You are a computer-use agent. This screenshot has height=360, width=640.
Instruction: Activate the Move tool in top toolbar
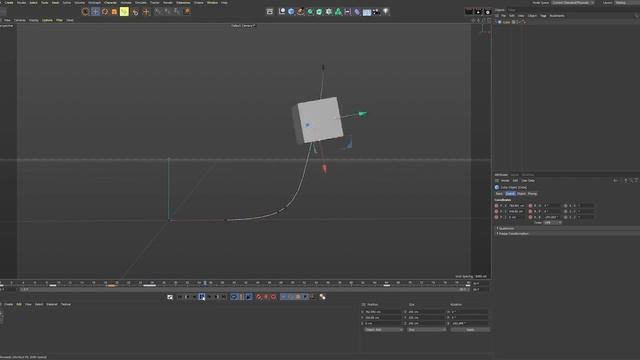95,11
